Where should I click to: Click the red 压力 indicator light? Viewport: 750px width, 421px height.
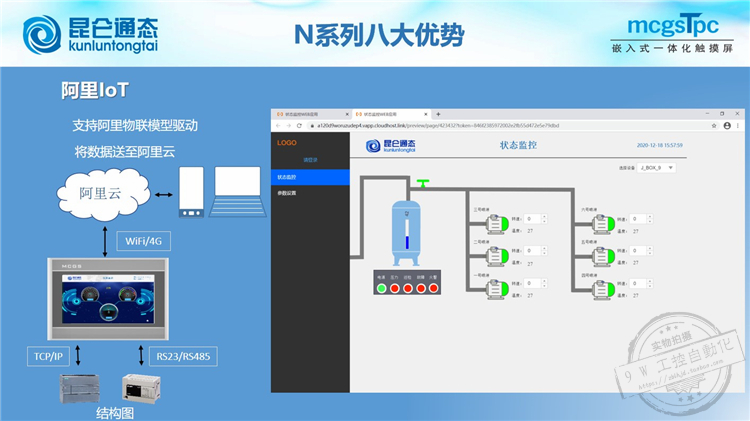click(x=394, y=288)
